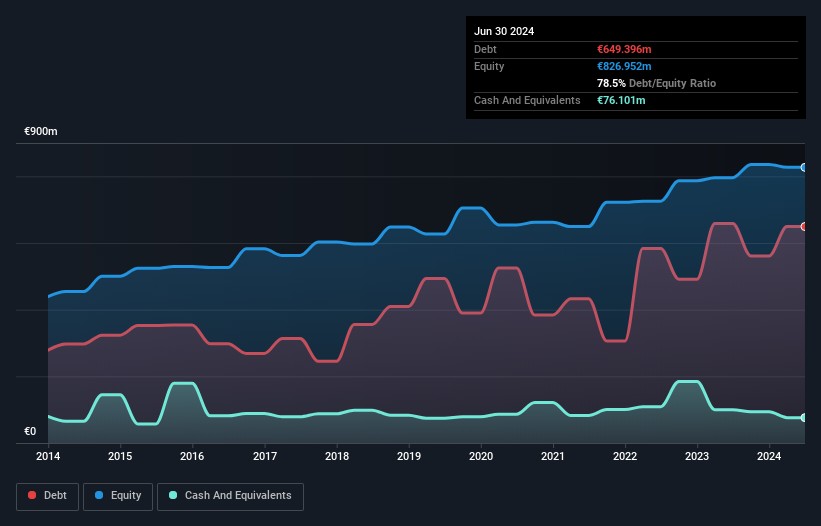The height and width of the screenshot is (526, 821).
Task: Click the Jun 30 2024 tooltip date
Action: coord(504,31)
